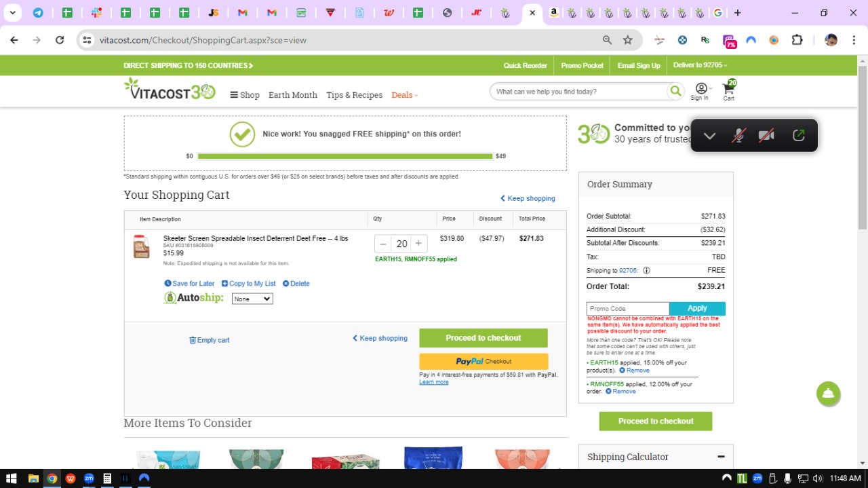Screen dimensions: 868x488
Task: Switch to the Google tab
Action: click(717, 13)
